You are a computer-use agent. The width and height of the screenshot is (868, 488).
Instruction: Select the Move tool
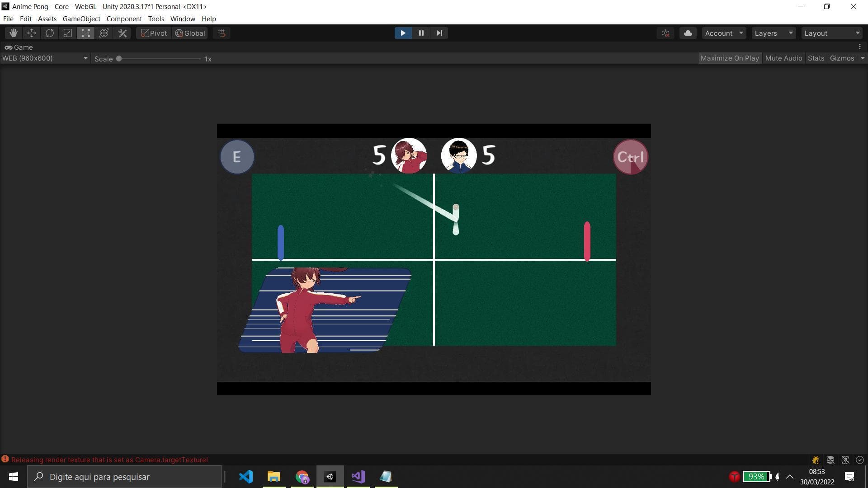click(x=32, y=33)
